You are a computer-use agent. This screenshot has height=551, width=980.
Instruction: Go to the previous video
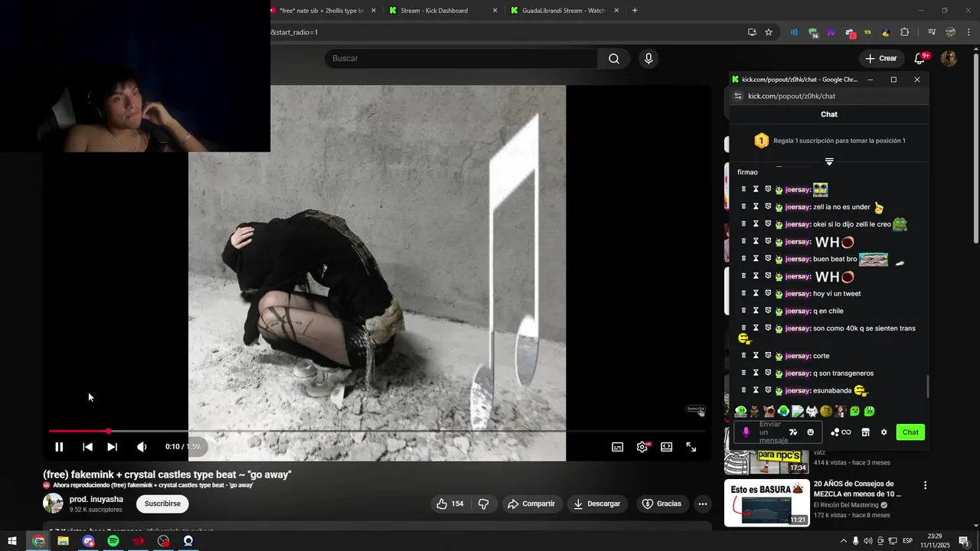coord(87,447)
